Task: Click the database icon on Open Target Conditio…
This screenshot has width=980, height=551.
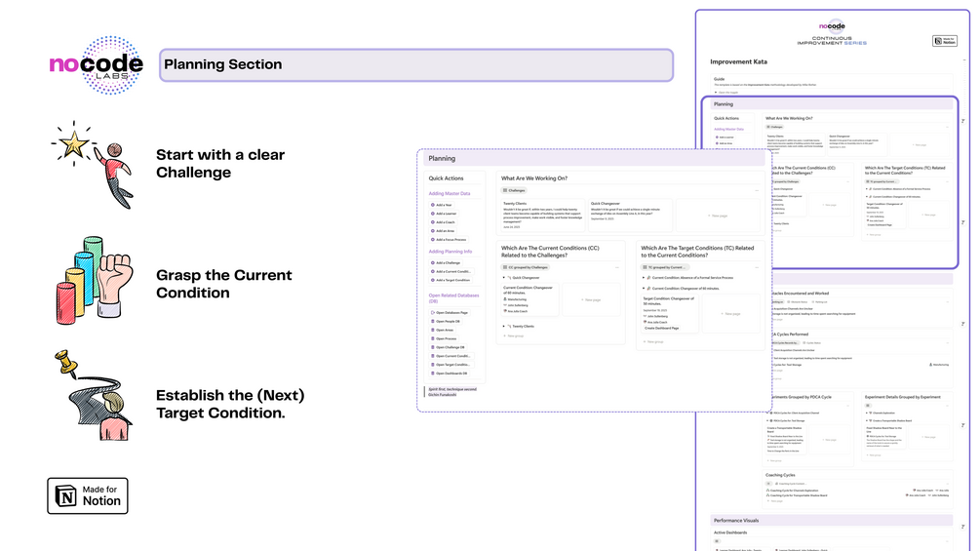Action: point(433,365)
